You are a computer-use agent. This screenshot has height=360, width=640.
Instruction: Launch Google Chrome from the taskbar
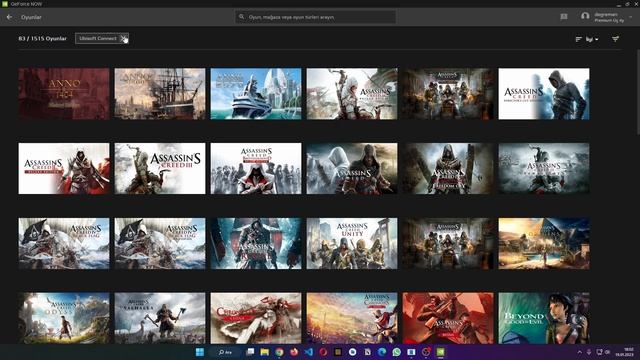point(279,352)
